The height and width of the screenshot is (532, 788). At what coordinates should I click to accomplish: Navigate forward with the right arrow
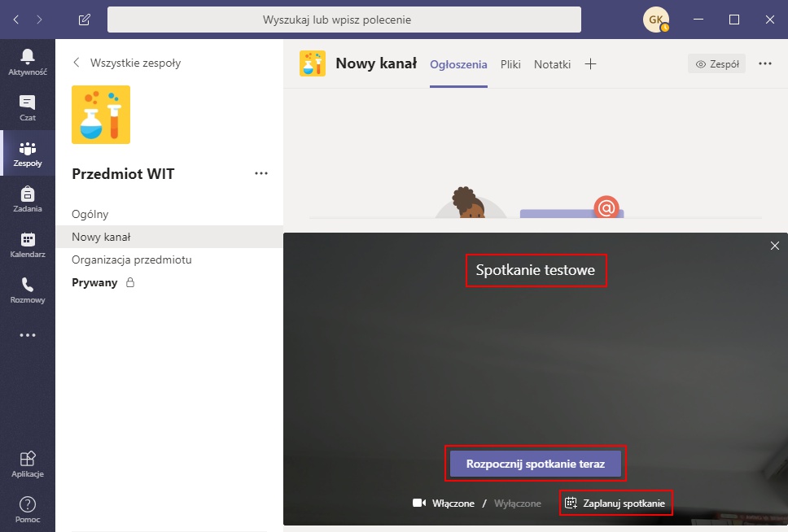(x=39, y=20)
